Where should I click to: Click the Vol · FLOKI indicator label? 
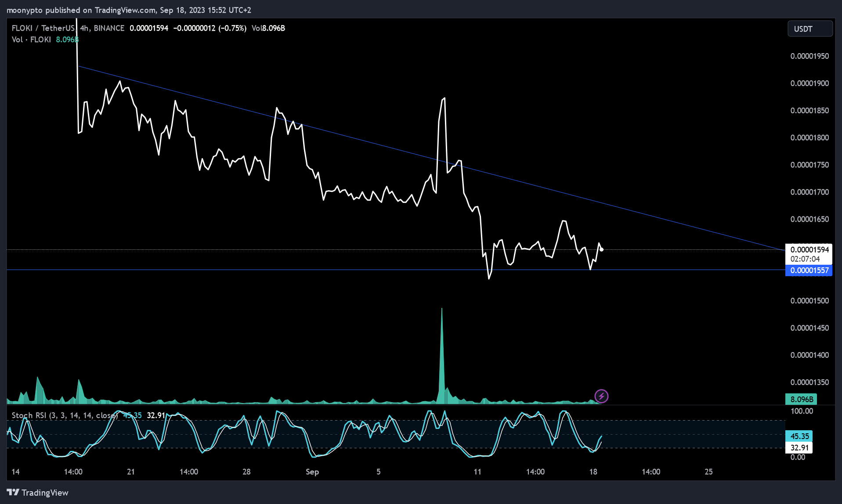pyautogui.click(x=31, y=40)
